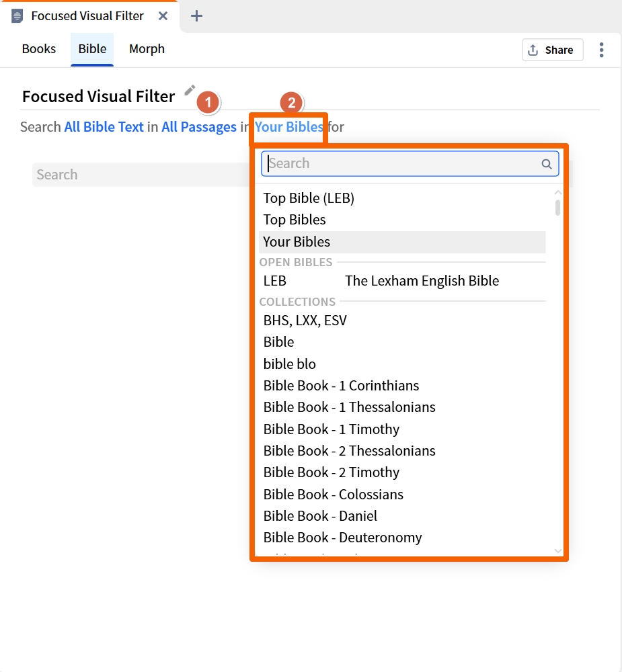
Task: Select Bible Book - 2 Thessalonians
Action: coord(402,451)
